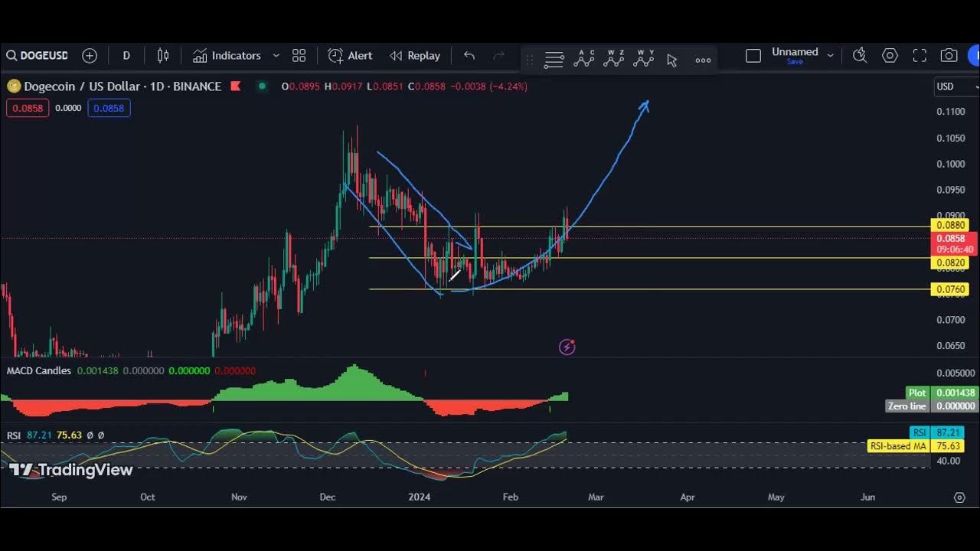The image size is (980, 551).
Task: Open the Indicators panel
Action: 227,56
